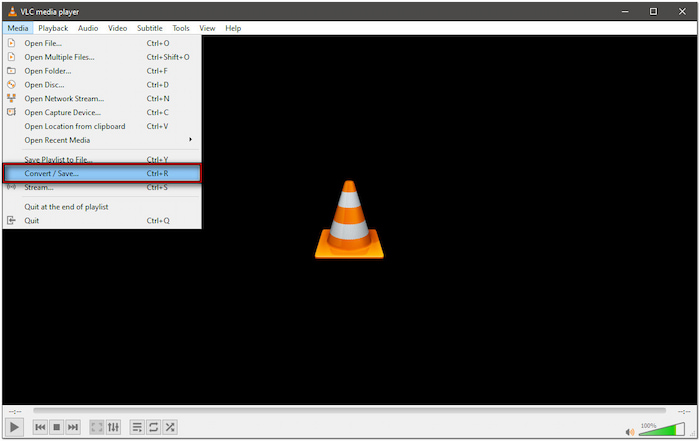Image resolution: width=700 pixels, height=441 pixels.
Task: Skip to the next media track
Action: click(x=74, y=427)
